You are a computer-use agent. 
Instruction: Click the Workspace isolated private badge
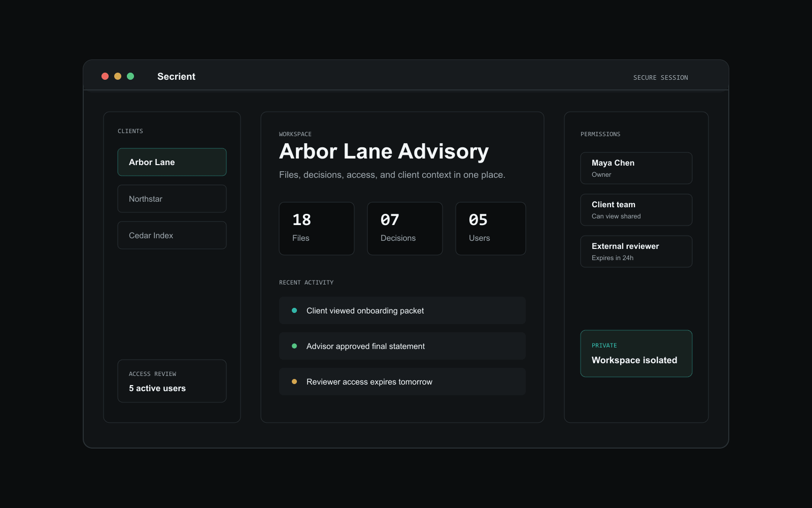point(636,354)
